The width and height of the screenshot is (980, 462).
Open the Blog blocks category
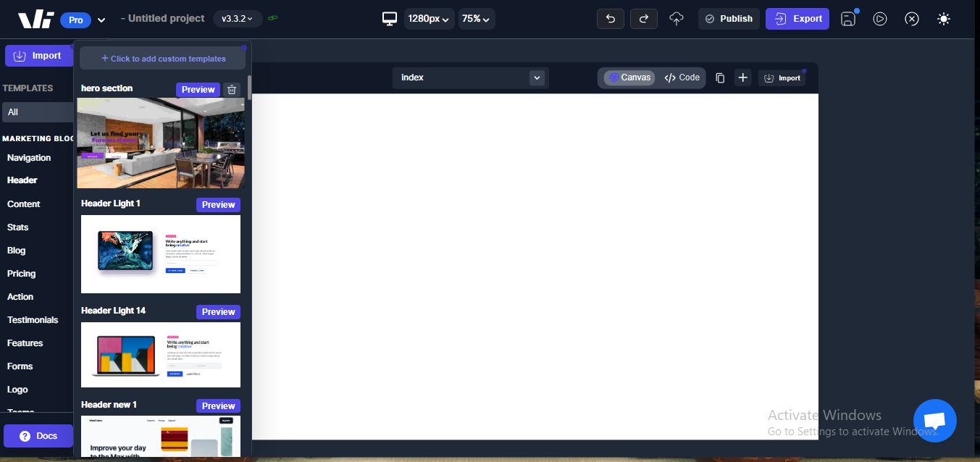[x=17, y=251]
